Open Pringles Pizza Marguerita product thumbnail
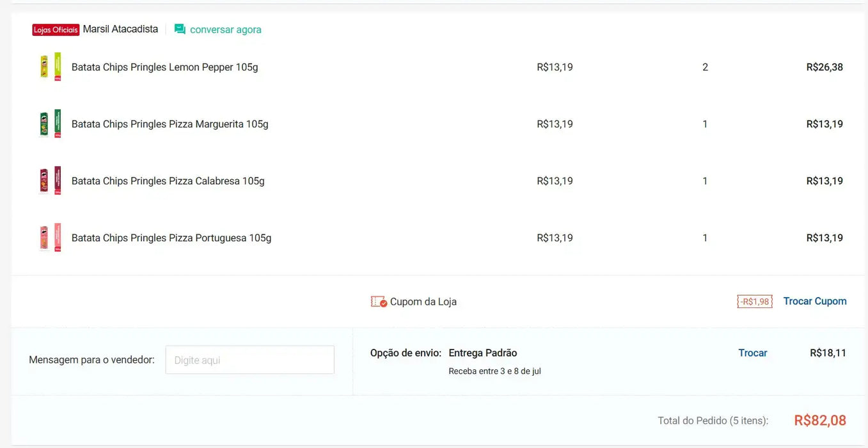 [51, 124]
